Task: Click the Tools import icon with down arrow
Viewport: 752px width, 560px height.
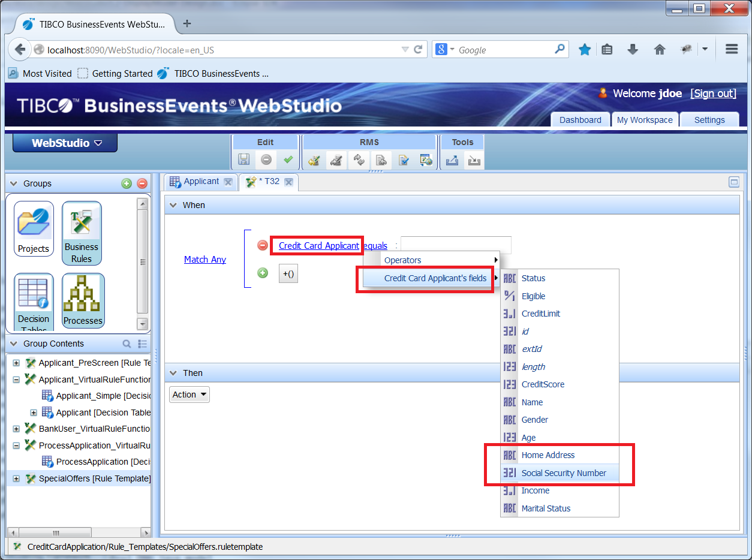Action: pyautogui.click(x=474, y=160)
